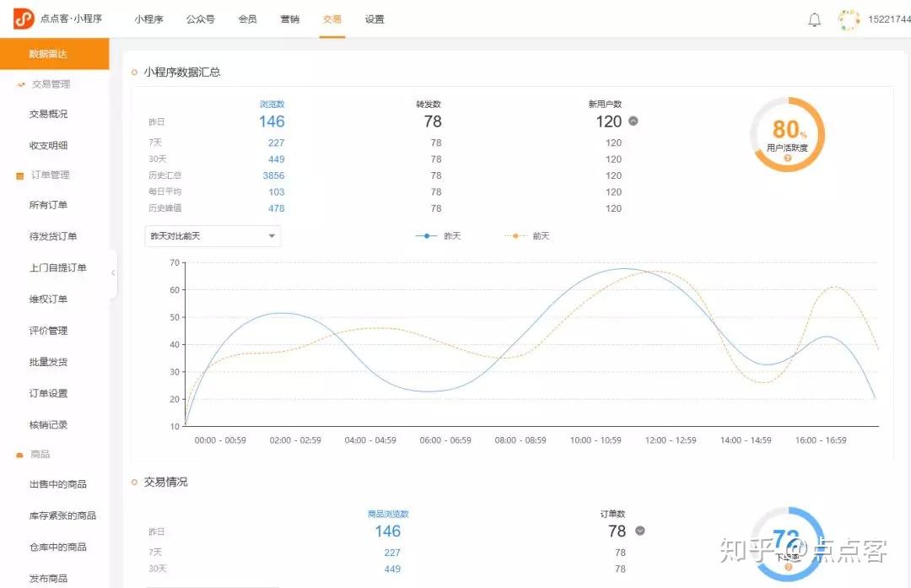The image size is (911, 588).
Task: Select the 新用户数 column header
Action: click(x=605, y=104)
